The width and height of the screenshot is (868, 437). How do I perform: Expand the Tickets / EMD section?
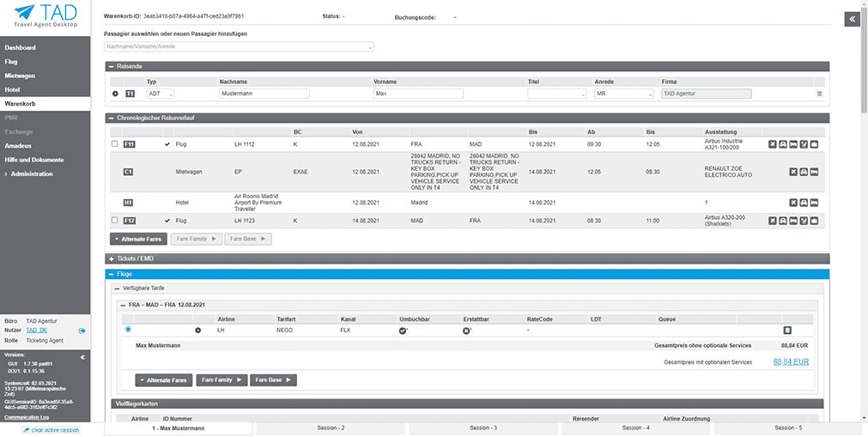(112, 258)
